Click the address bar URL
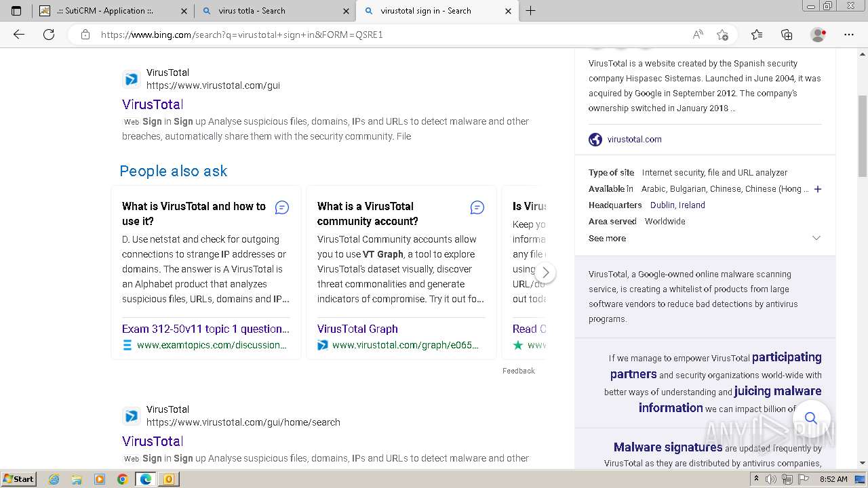 click(x=242, y=35)
